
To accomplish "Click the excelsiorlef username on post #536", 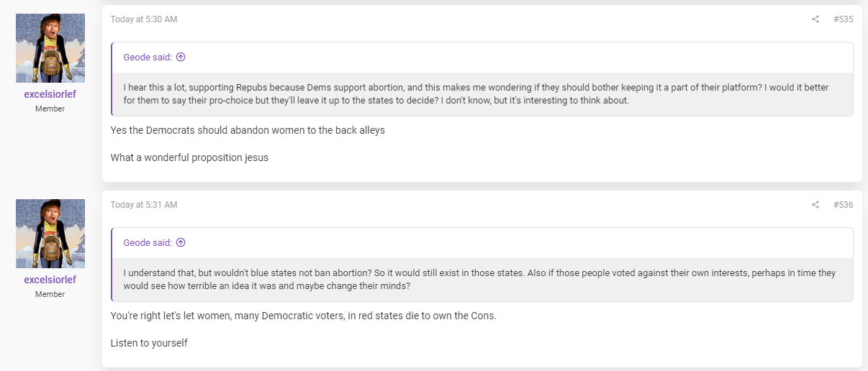I will [50, 280].
